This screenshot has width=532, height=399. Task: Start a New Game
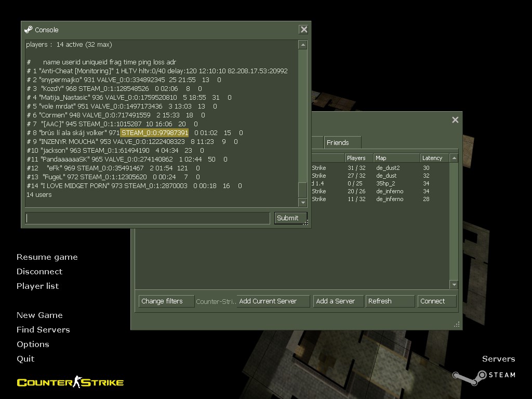tap(39, 315)
